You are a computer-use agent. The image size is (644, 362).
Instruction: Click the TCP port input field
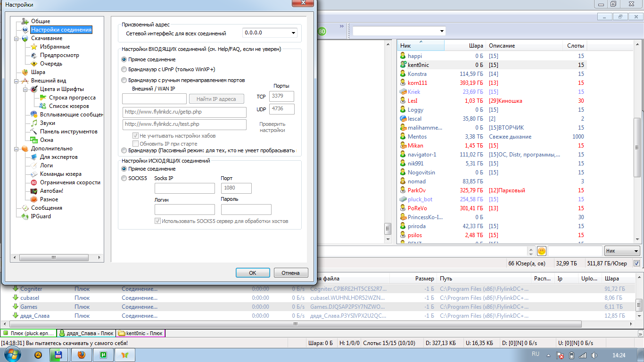pos(281,97)
